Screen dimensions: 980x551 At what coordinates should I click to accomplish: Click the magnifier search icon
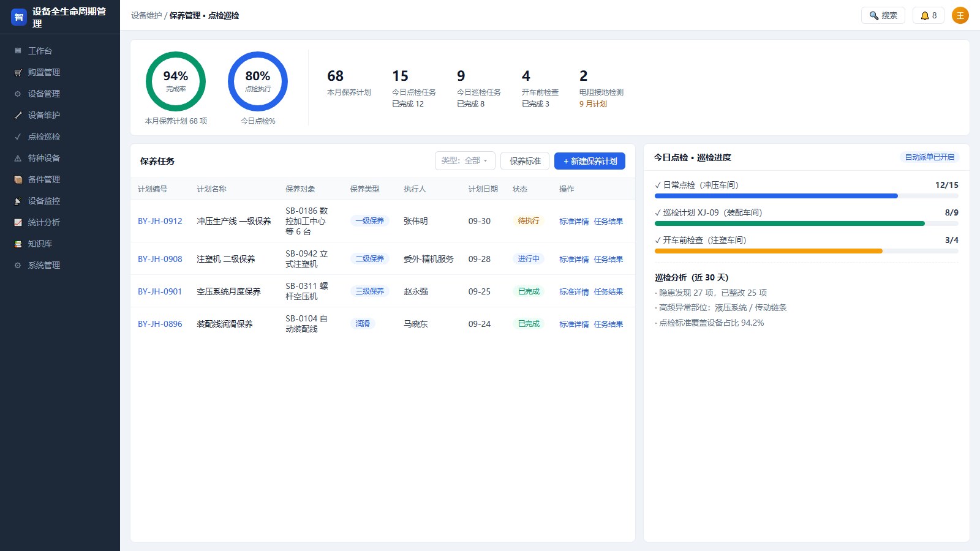pos(874,15)
